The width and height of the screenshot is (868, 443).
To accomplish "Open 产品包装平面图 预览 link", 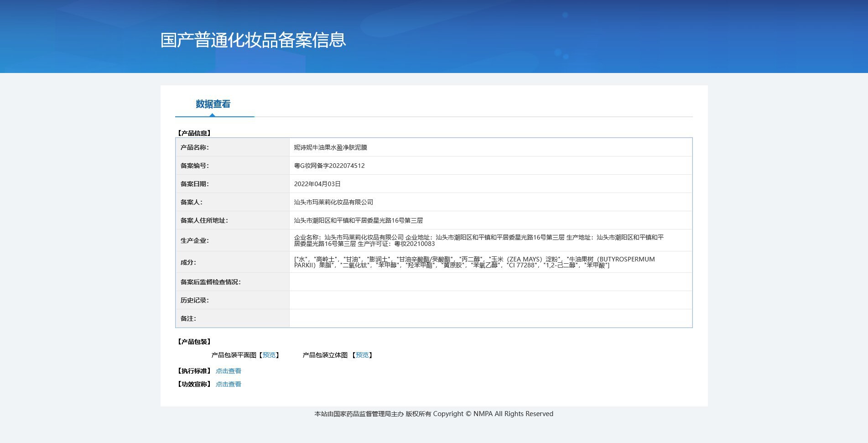I will click(x=269, y=355).
